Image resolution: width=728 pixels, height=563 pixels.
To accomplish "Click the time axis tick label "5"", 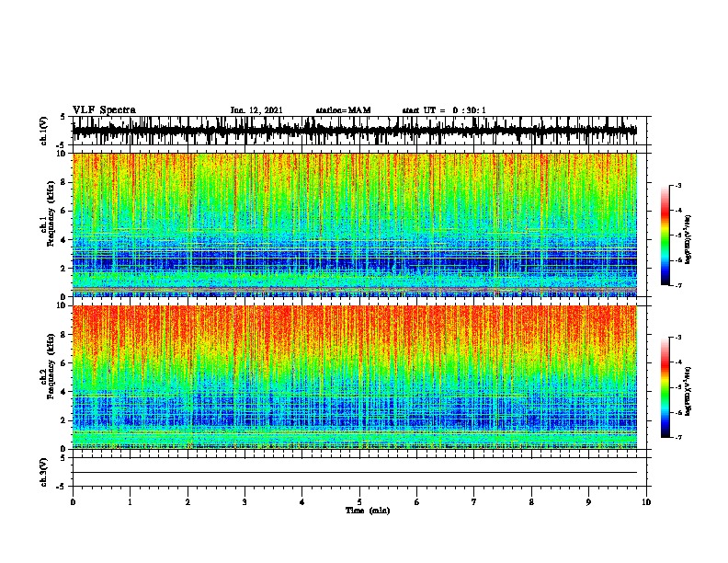I will [359, 502].
